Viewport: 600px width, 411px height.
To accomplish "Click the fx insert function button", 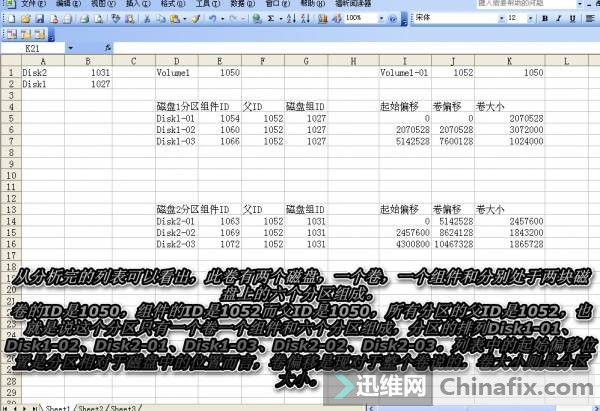I will [108, 48].
